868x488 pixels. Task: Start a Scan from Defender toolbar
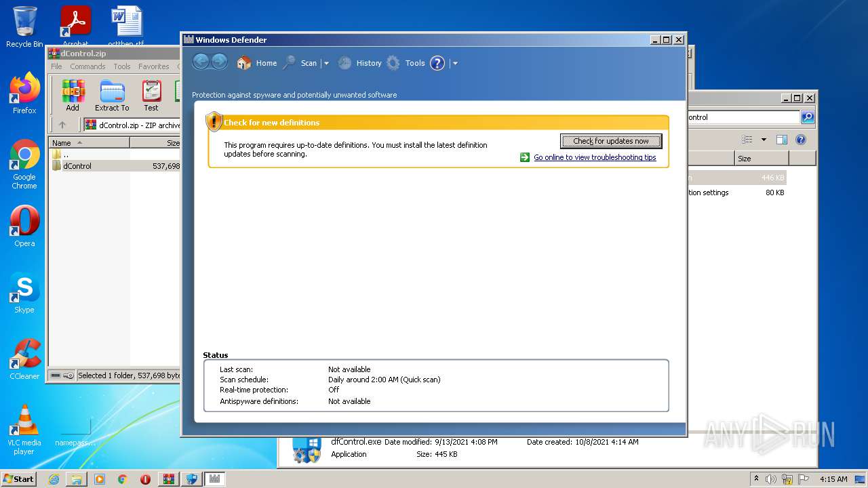click(300, 63)
